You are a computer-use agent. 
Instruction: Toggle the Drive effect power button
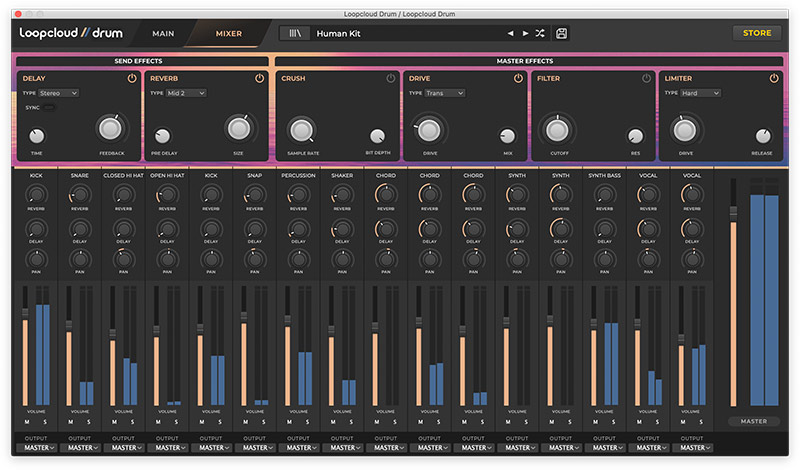pos(518,79)
